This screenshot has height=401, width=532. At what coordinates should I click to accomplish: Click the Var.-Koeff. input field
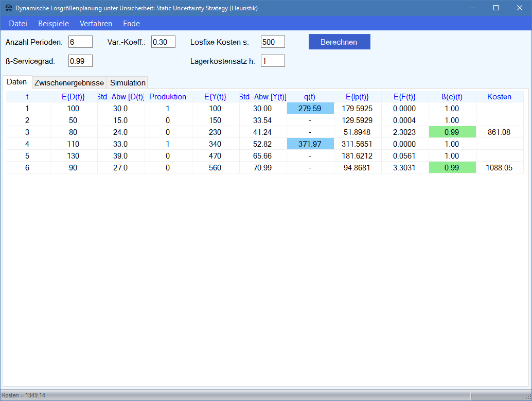[163, 42]
